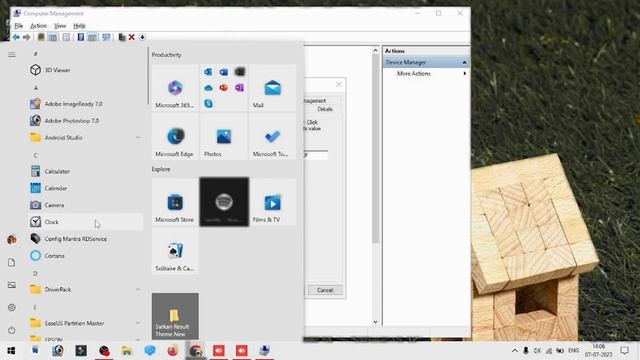Launch Config Mantra RDService
This screenshot has height=360, width=640.
tap(86, 239)
